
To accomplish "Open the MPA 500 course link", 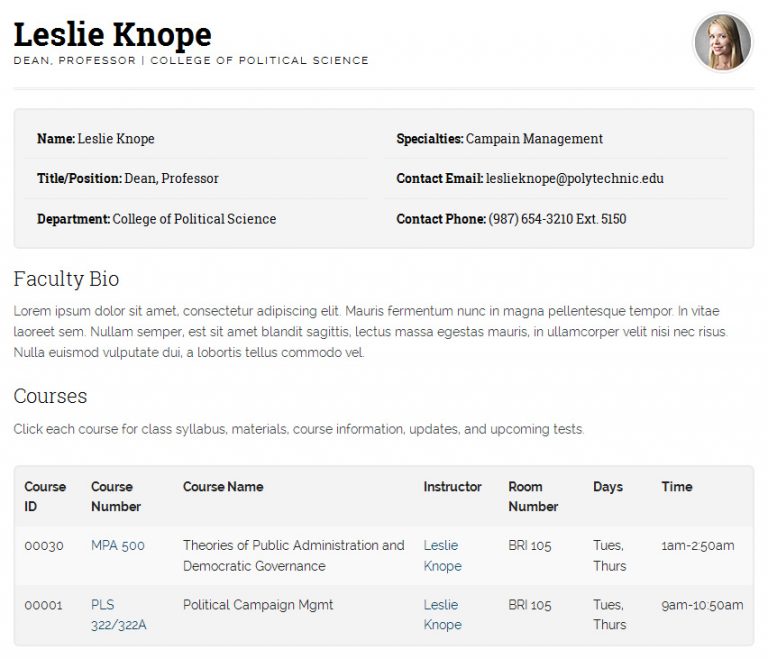I will point(117,546).
